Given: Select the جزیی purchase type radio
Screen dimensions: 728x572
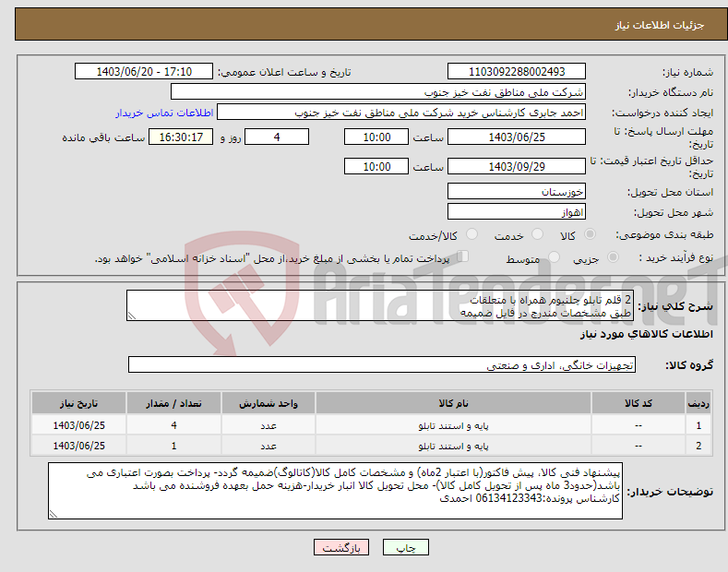Looking at the screenshot, I should click(x=613, y=256).
